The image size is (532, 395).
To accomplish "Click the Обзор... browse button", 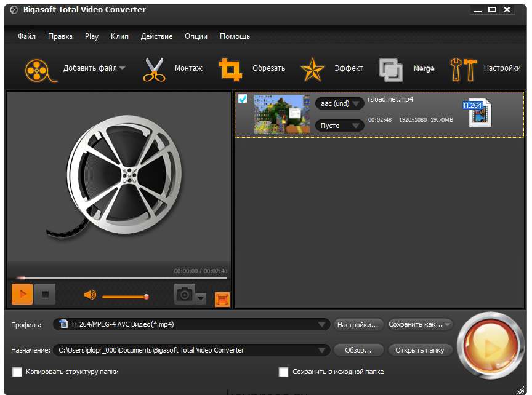I will (x=358, y=350).
